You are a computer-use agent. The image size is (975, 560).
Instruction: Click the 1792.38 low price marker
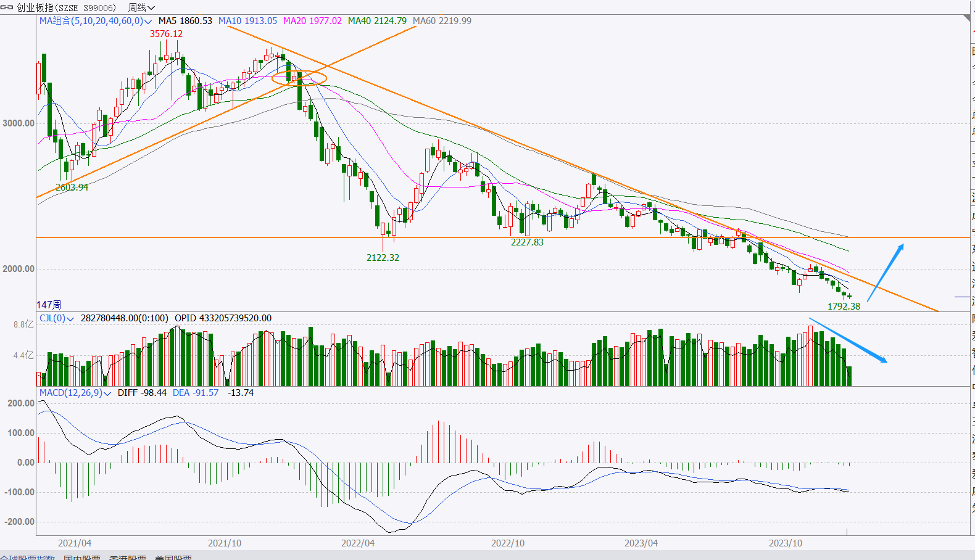844,307
